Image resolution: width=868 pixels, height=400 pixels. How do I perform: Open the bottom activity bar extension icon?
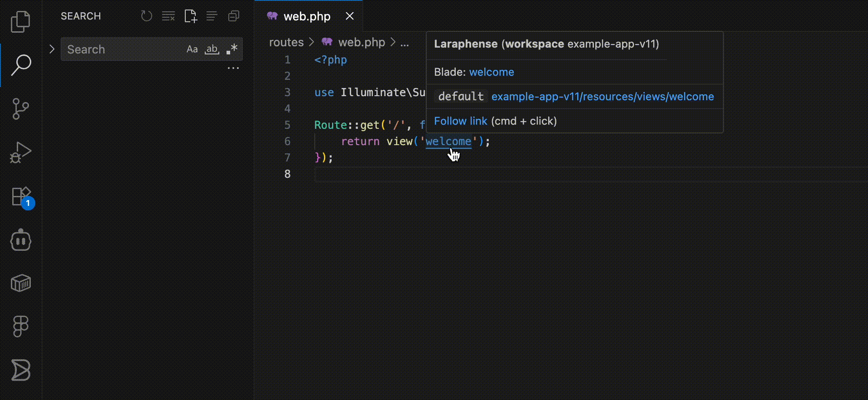(20, 370)
